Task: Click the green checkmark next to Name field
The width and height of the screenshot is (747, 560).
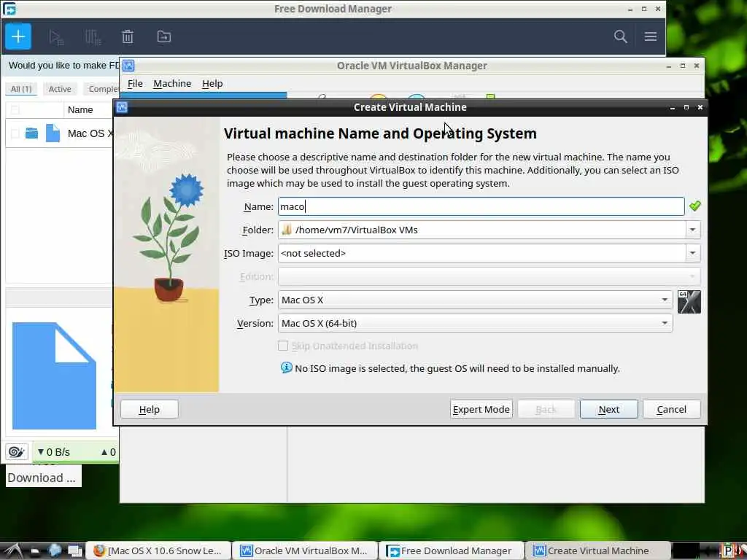Action: (695, 206)
